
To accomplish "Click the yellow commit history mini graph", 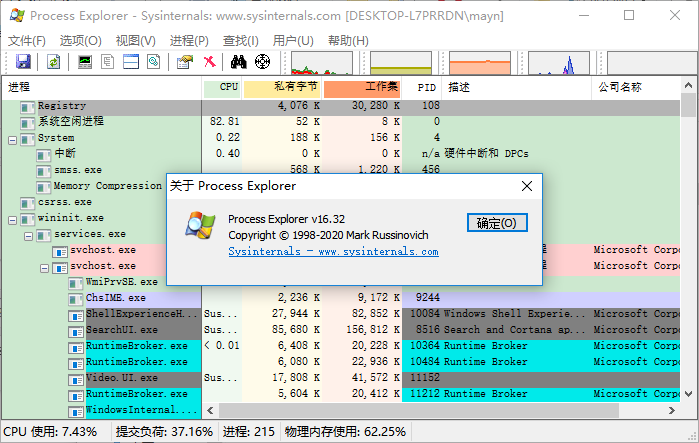I will (401, 62).
